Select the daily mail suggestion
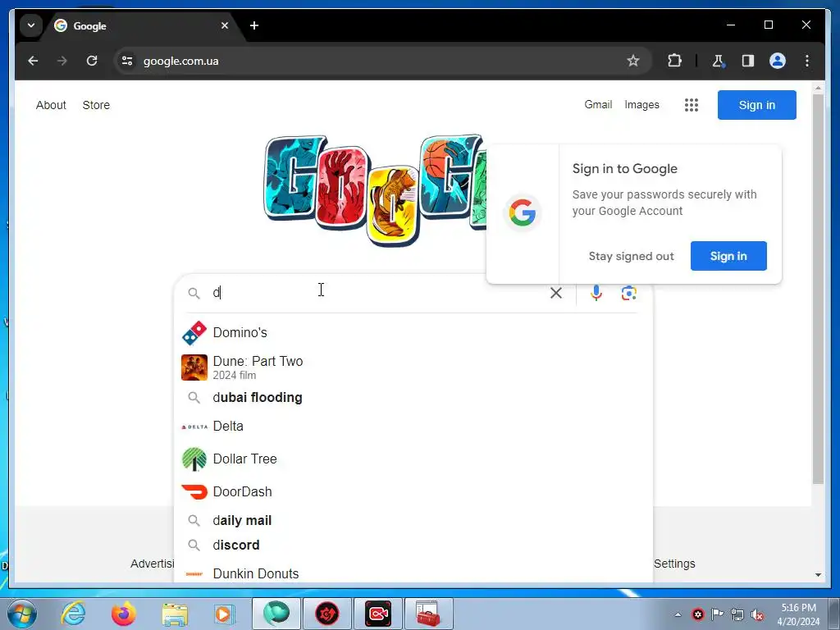This screenshot has width=840, height=630. pyautogui.click(x=413, y=521)
